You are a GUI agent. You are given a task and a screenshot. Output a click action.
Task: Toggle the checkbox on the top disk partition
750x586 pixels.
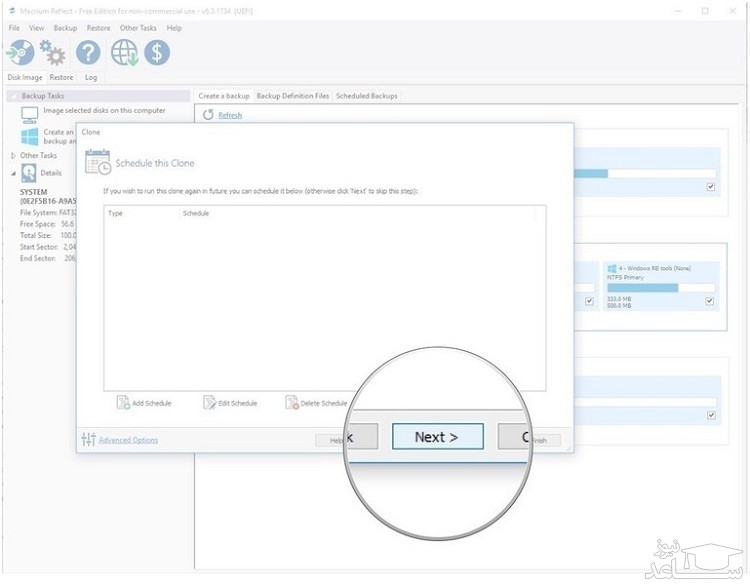tap(710, 187)
